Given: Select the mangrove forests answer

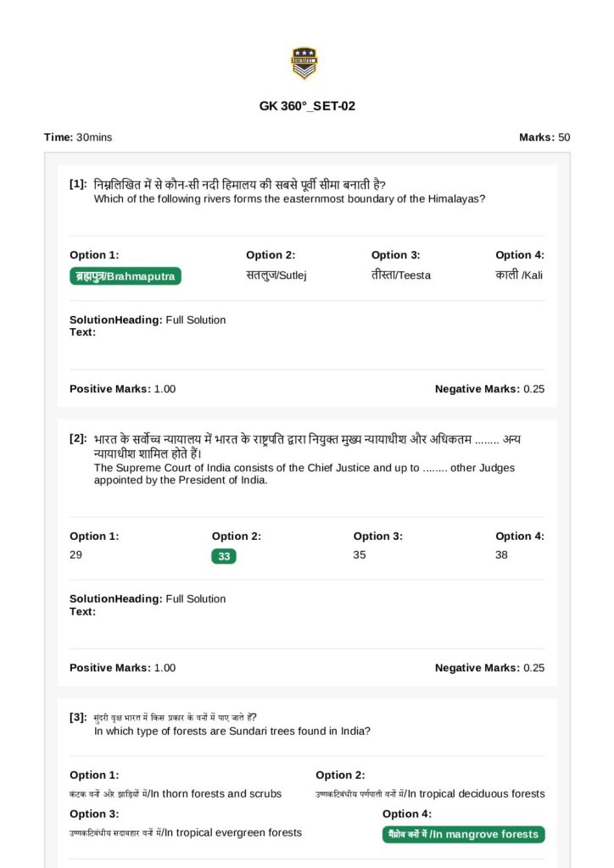Looking at the screenshot, I should 463,835.
